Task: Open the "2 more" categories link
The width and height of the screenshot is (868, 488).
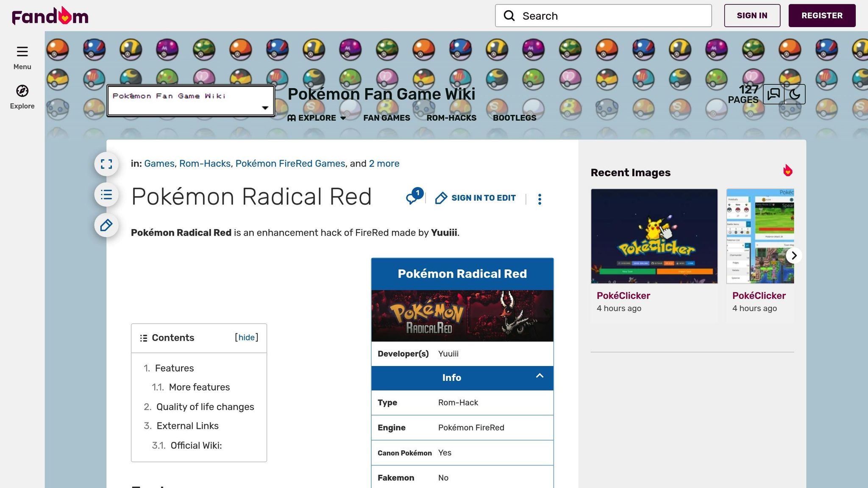Action: pyautogui.click(x=384, y=164)
